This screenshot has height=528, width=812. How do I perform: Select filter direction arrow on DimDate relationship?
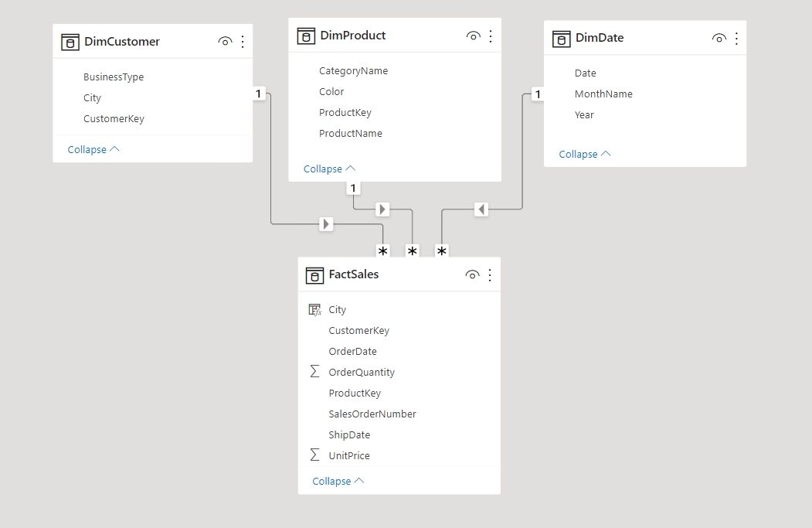(481, 209)
